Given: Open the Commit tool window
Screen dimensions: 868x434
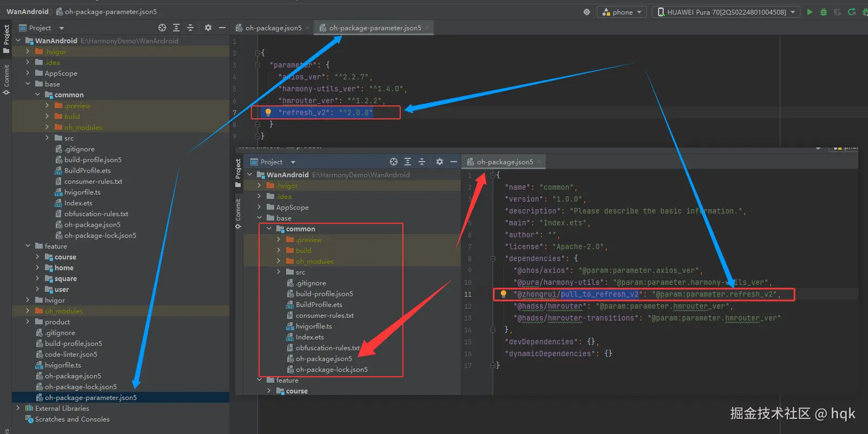Looking at the screenshot, I should click(6, 79).
